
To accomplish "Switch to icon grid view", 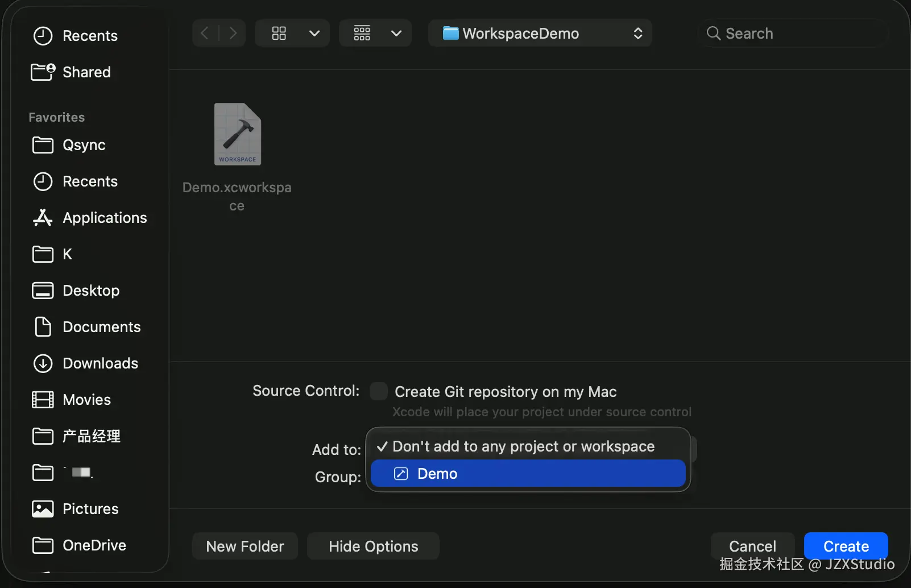I will coord(279,34).
